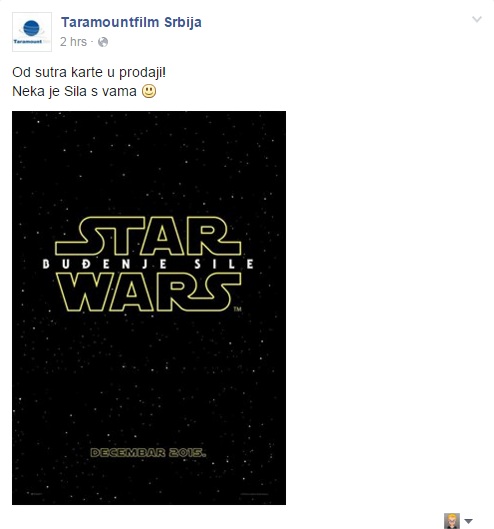The height and width of the screenshot is (529, 494).
Task: Click the fine print at poster's bottom-left corner
Action: click(35, 494)
